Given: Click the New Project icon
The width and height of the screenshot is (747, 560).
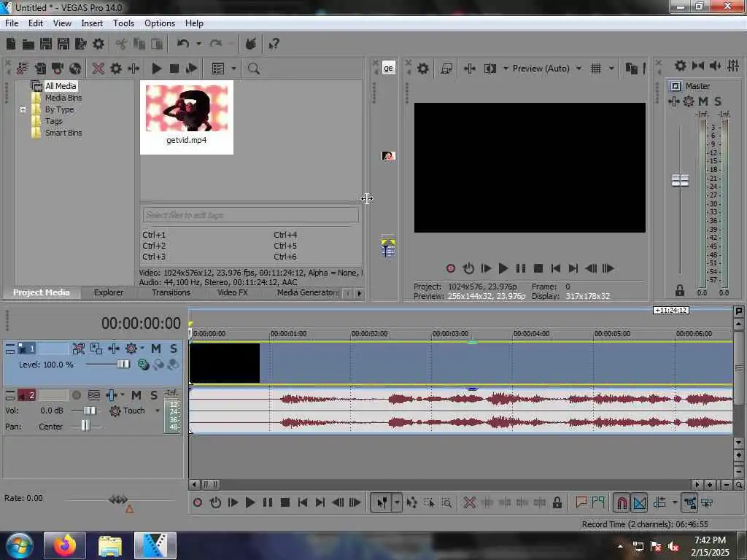Looking at the screenshot, I should tap(11, 44).
